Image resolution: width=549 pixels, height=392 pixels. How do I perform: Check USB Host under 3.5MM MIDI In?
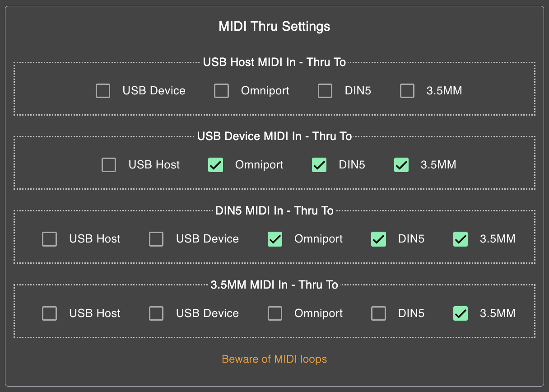50,313
